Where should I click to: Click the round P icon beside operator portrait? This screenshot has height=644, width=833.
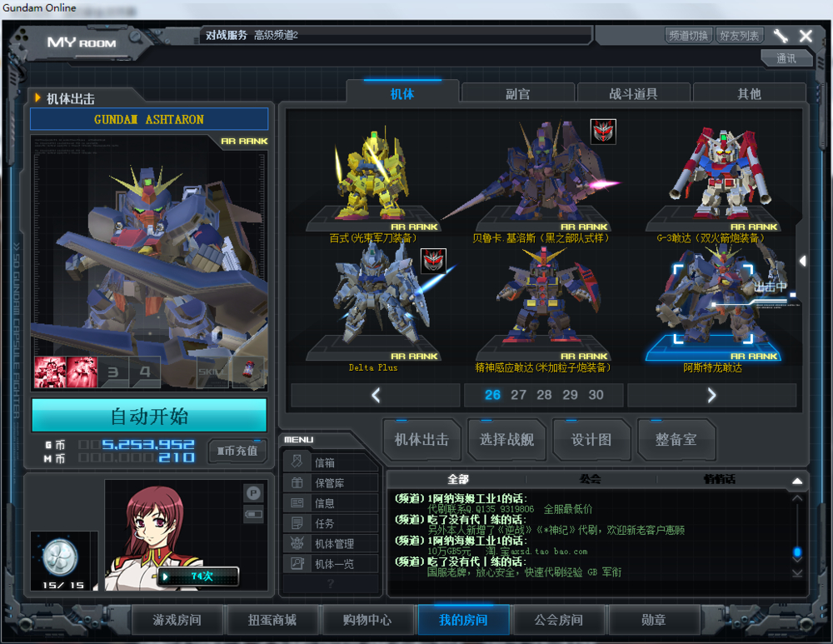tap(253, 493)
